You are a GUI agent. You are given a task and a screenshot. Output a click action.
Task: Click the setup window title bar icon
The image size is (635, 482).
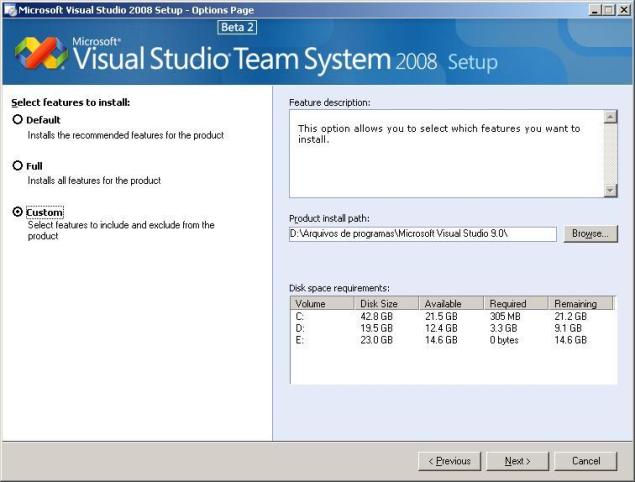[x=9, y=9]
